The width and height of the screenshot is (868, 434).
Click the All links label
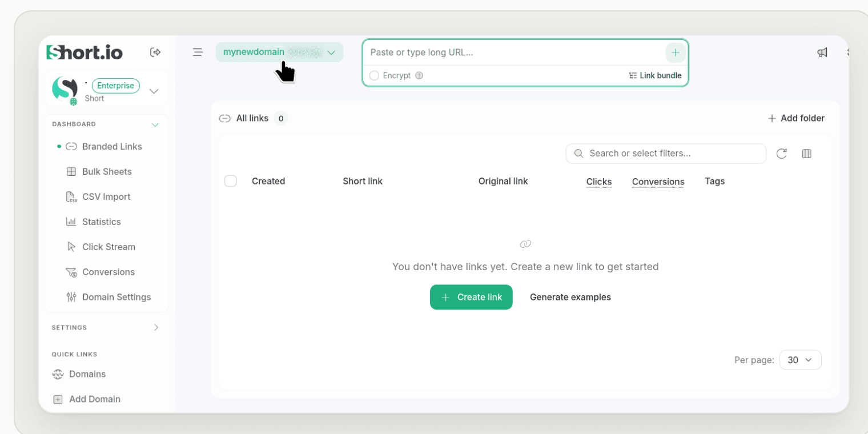[x=252, y=118]
